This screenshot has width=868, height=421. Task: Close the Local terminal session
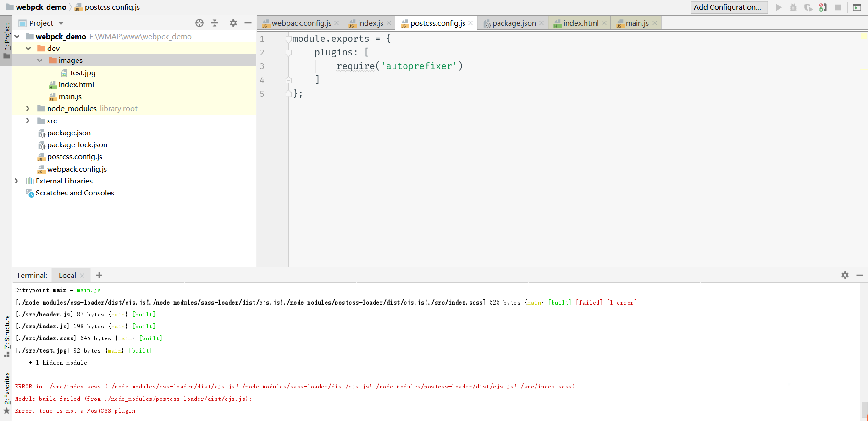(82, 276)
